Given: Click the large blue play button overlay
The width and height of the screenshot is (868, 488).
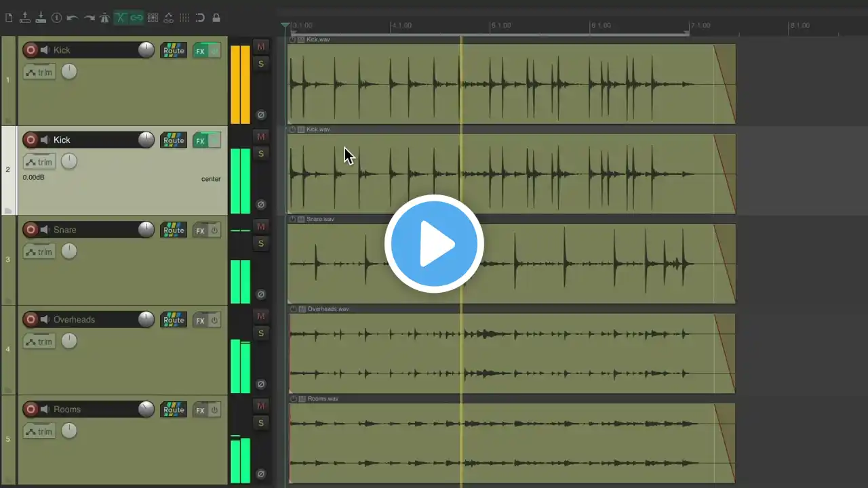Looking at the screenshot, I should pos(434,244).
